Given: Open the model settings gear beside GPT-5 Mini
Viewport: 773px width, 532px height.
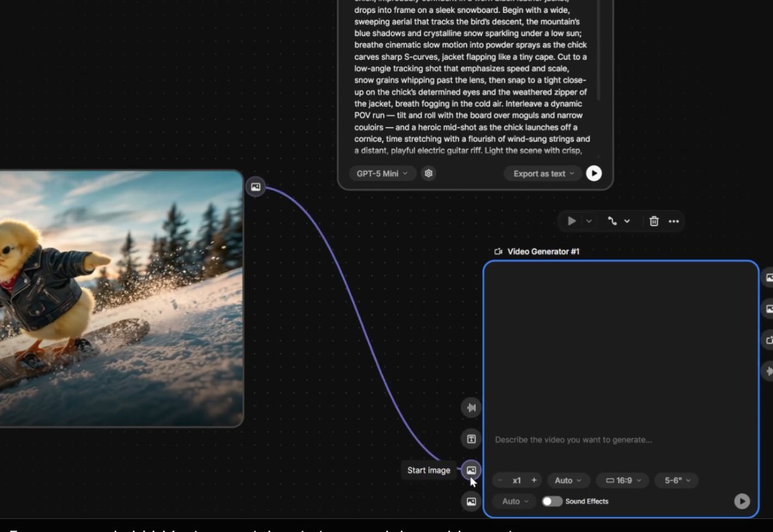Looking at the screenshot, I should 428,173.
